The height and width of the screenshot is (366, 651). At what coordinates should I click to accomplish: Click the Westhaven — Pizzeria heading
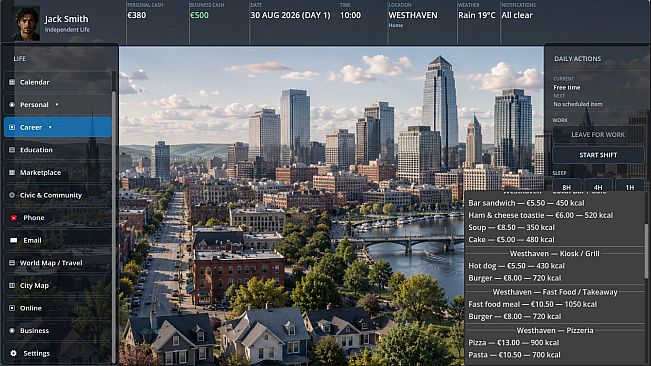(555, 330)
